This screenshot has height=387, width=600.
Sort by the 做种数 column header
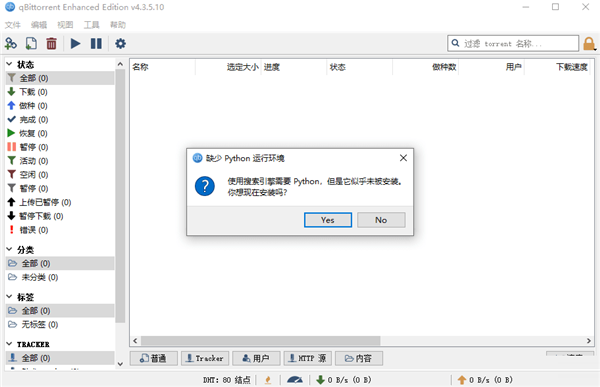point(426,67)
